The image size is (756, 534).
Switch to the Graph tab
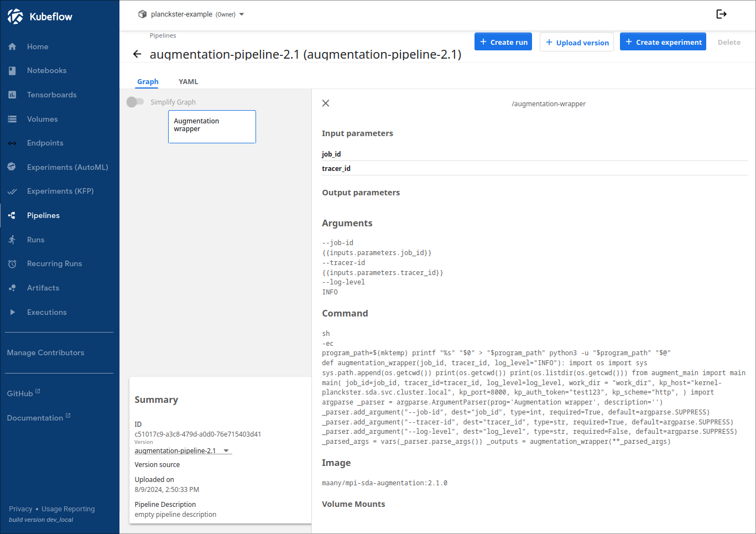pyautogui.click(x=148, y=81)
